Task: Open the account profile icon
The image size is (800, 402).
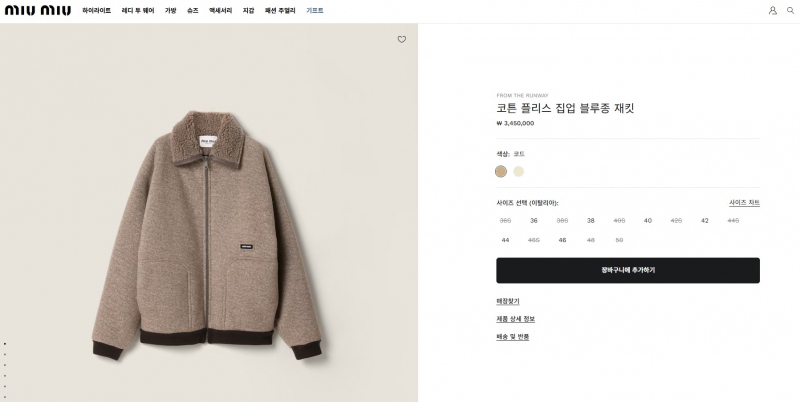Action: (773, 10)
